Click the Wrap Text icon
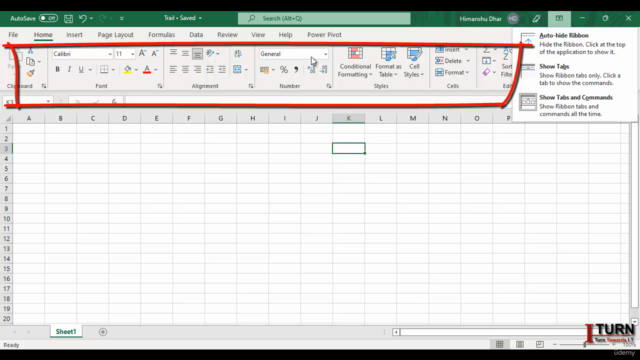The height and width of the screenshot is (360, 640). pyautogui.click(x=238, y=53)
